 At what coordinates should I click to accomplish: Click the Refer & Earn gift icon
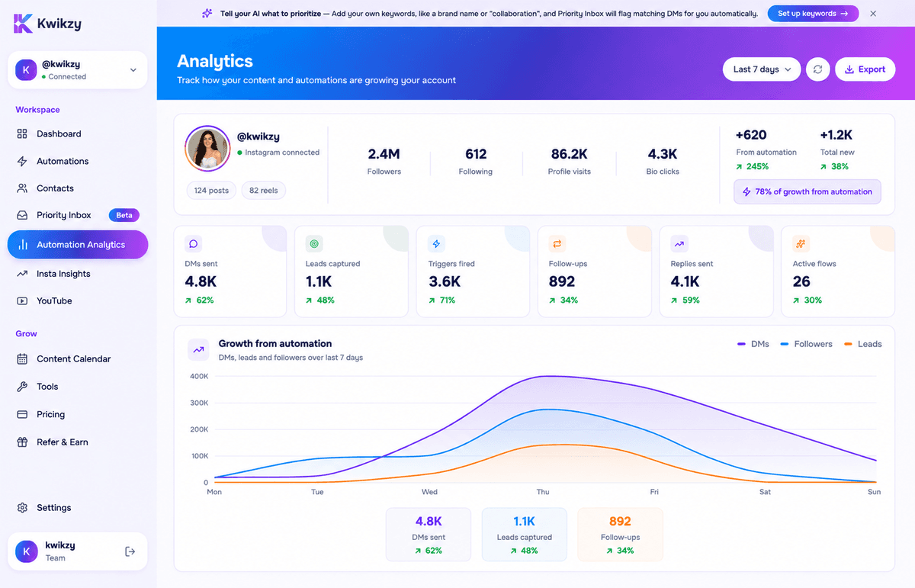[x=22, y=442]
